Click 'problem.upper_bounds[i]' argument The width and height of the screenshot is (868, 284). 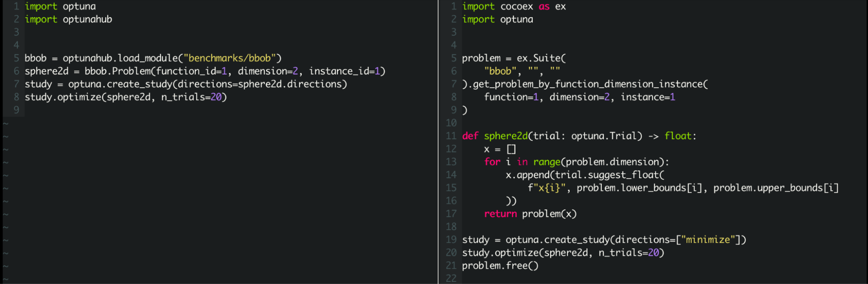776,188
